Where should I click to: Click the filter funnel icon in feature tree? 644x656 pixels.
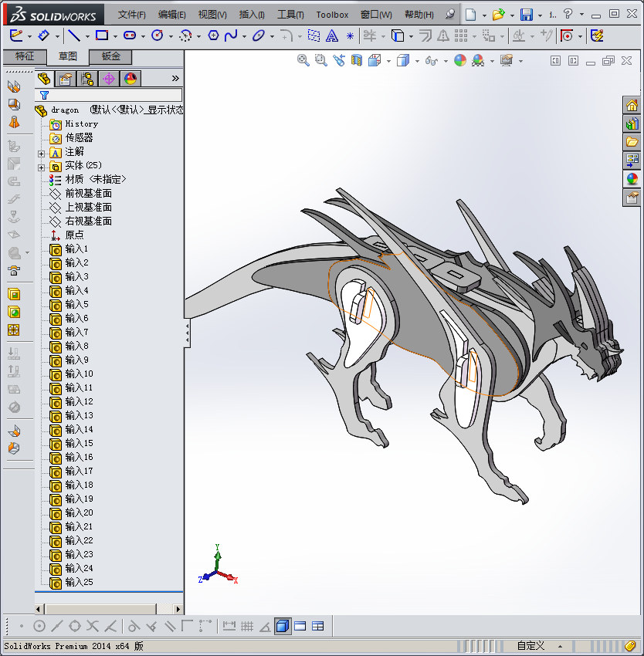point(44,96)
